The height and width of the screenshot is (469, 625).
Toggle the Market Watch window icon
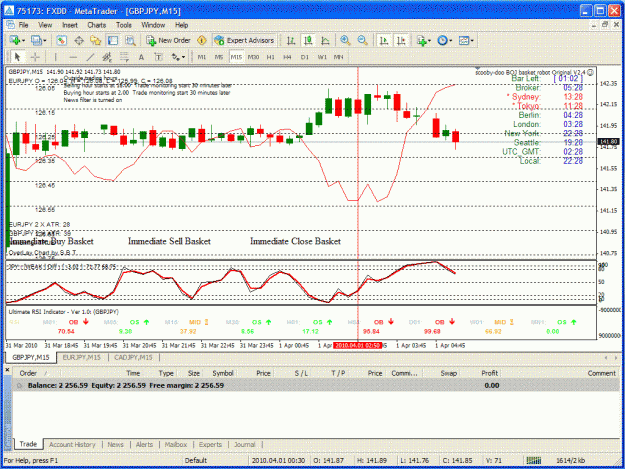61,40
